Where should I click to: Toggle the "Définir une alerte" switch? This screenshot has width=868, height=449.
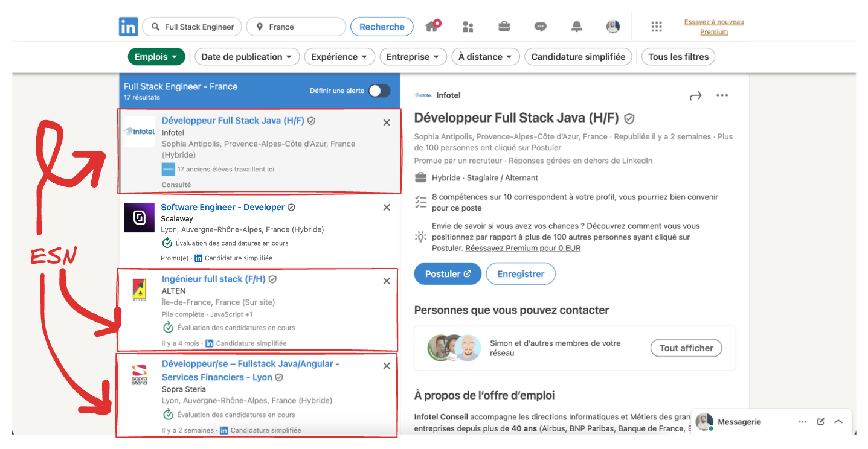point(379,91)
